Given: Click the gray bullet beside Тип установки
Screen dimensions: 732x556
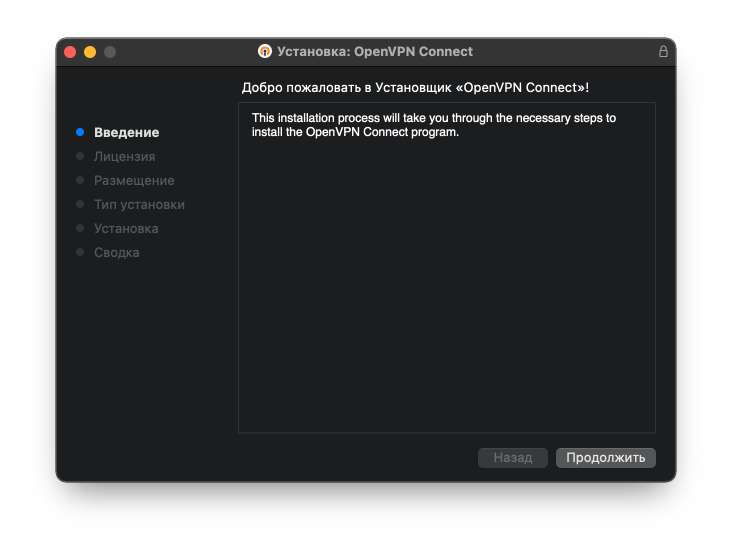Looking at the screenshot, I should pos(80,204).
